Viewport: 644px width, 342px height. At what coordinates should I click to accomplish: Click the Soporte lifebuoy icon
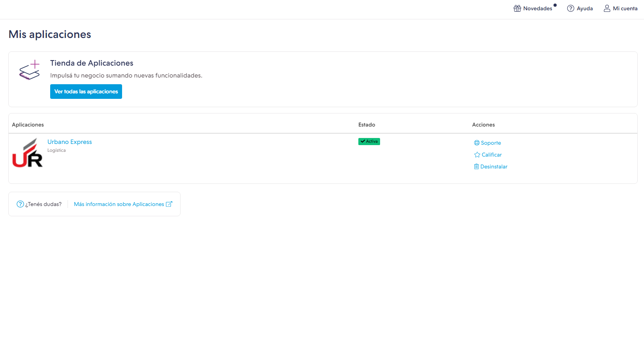pyautogui.click(x=477, y=143)
